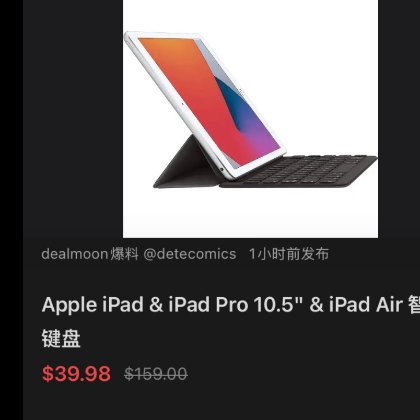Click iPad Air text in the title
The image size is (420, 420).
pos(366,305)
